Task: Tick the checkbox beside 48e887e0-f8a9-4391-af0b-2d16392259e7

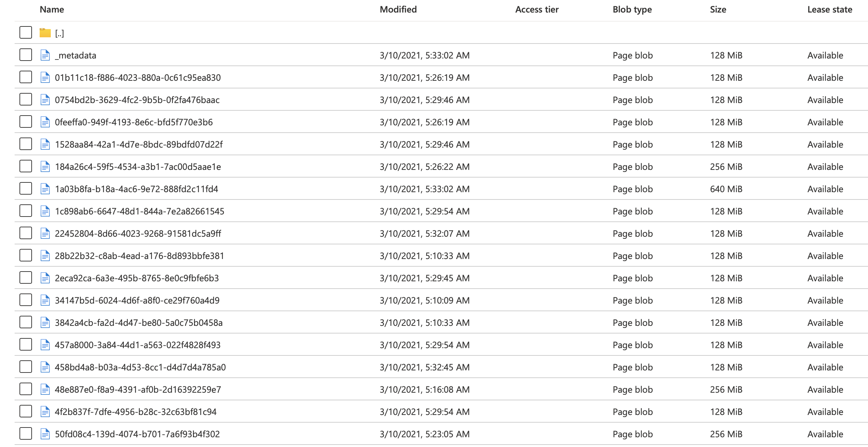Action: tap(26, 389)
